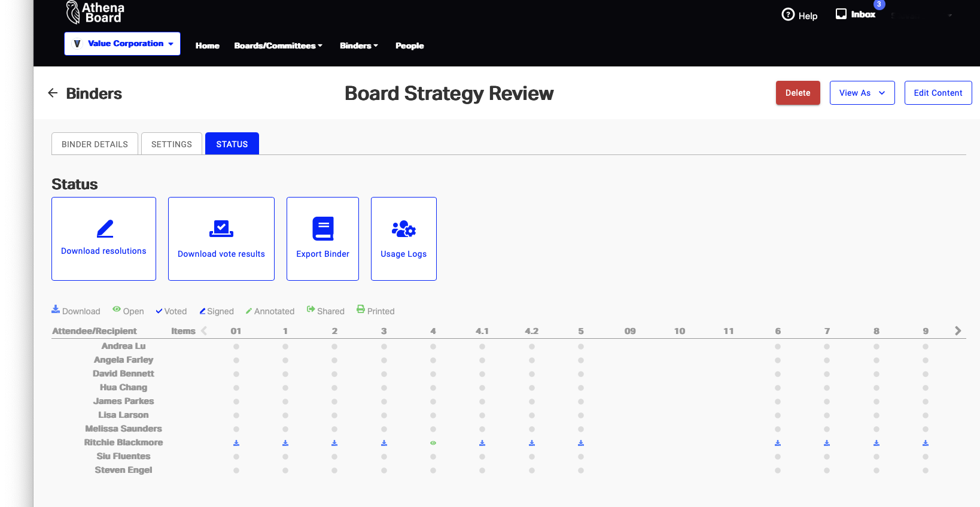Viewport: 980px width, 507px height.
Task: Click Andrea Lu's status dot for item 01
Action: pyautogui.click(x=236, y=347)
